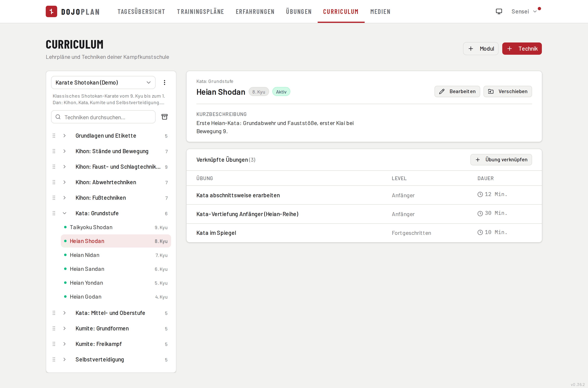Select Heian Nidan in the tree

click(116, 255)
